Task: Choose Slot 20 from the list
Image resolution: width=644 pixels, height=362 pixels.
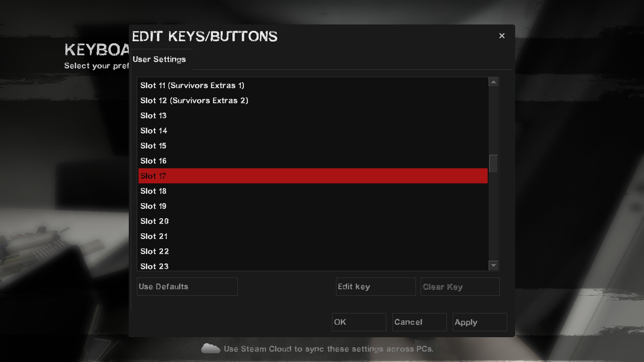Action: tap(154, 221)
